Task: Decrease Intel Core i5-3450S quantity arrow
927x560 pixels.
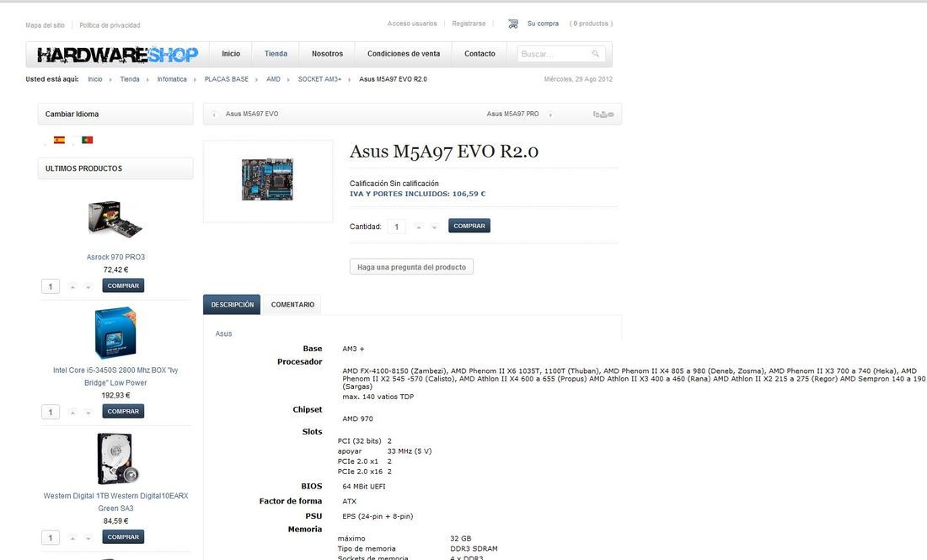Action: (88, 413)
